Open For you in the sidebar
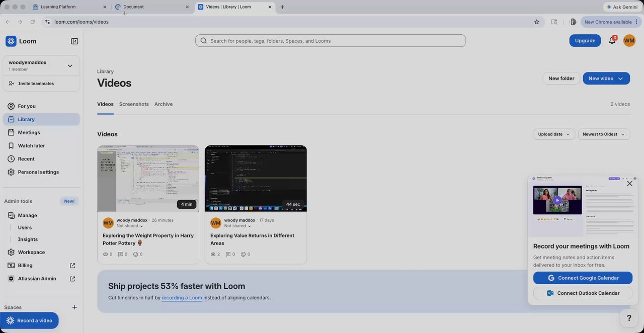 click(41, 106)
